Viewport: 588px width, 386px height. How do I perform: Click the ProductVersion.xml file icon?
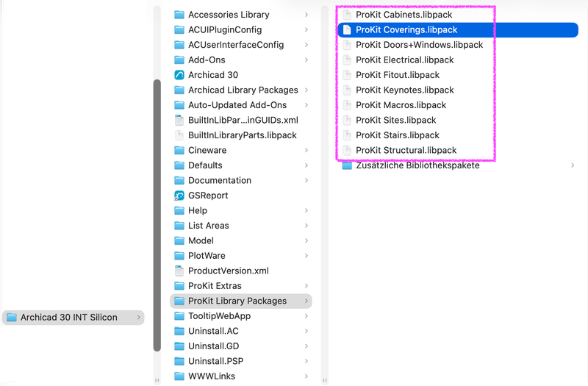coord(179,271)
